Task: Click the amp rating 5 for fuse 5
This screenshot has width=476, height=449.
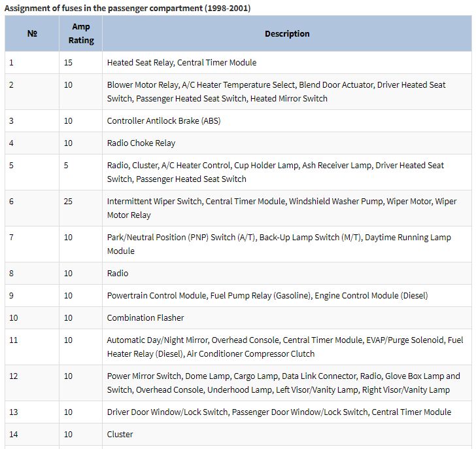Action: pos(66,165)
